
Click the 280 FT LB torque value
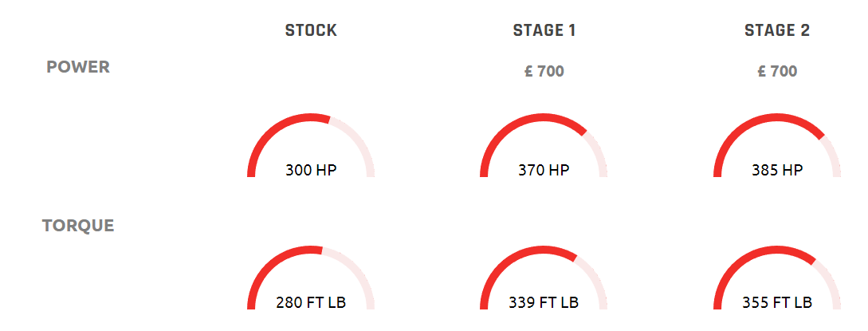311,303
